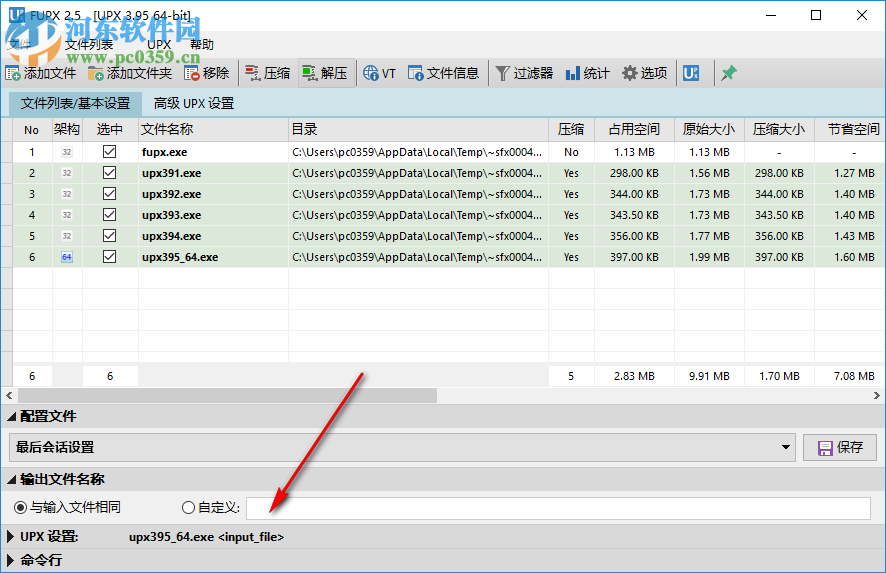The image size is (886, 573).
Task: Click the No compressed value for fupx.exe
Action: [x=571, y=152]
